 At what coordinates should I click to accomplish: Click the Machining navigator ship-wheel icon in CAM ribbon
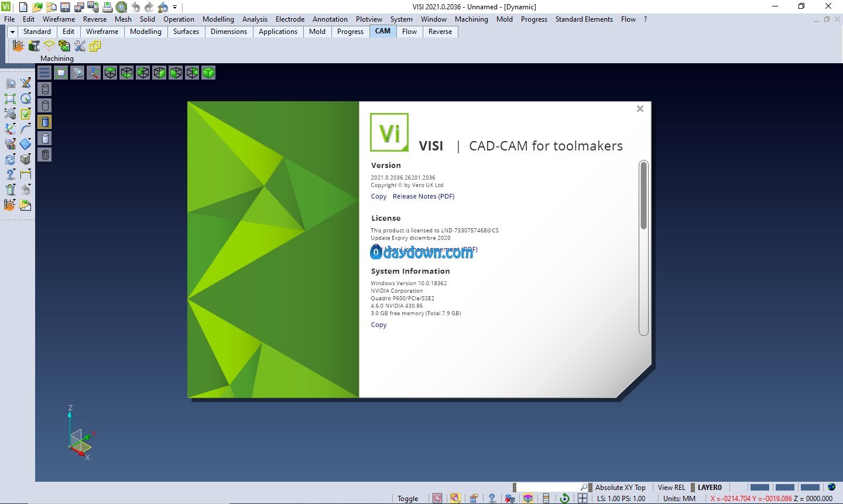tap(18, 46)
